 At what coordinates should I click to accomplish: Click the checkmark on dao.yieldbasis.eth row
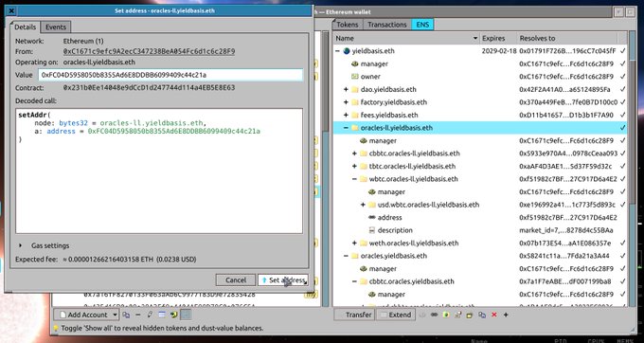point(623,90)
